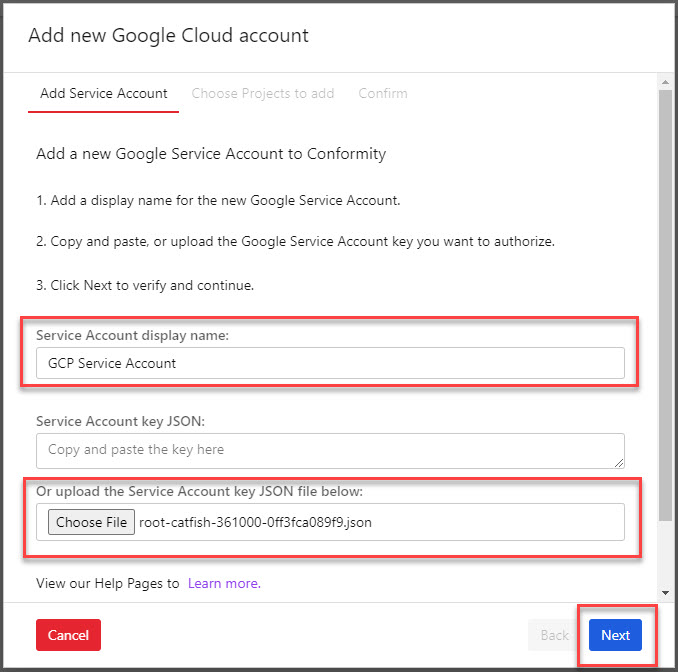Click the Add new Google Cloud account title

168,36
